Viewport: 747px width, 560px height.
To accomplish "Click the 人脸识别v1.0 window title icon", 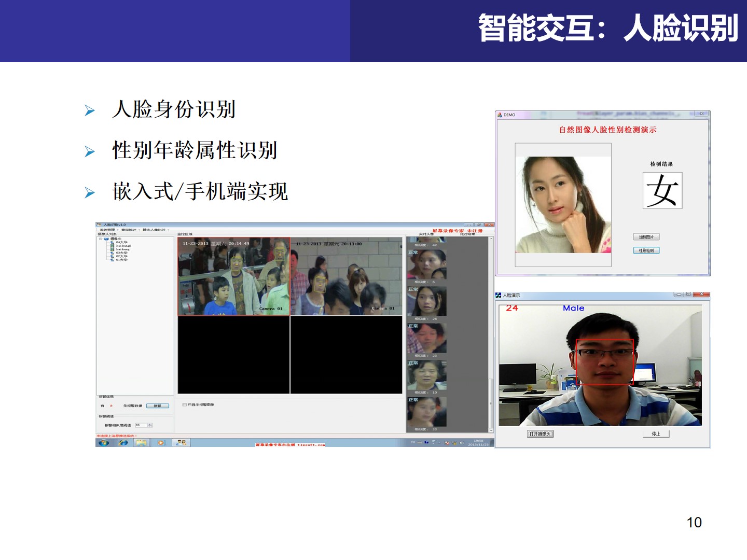I will (x=99, y=225).
